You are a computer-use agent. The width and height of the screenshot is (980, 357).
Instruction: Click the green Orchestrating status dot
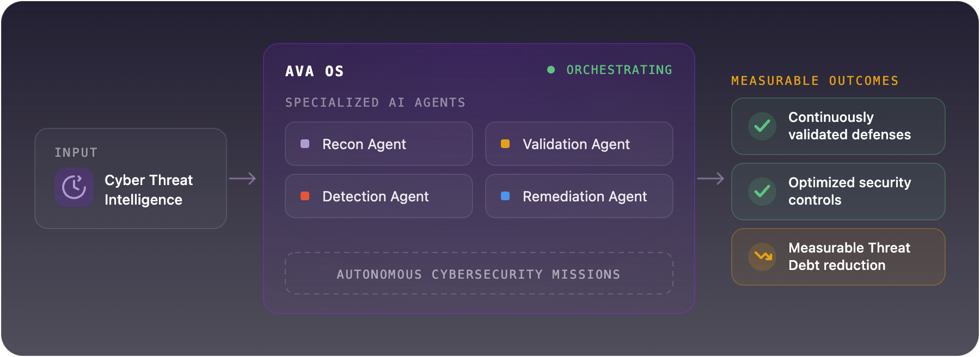551,70
